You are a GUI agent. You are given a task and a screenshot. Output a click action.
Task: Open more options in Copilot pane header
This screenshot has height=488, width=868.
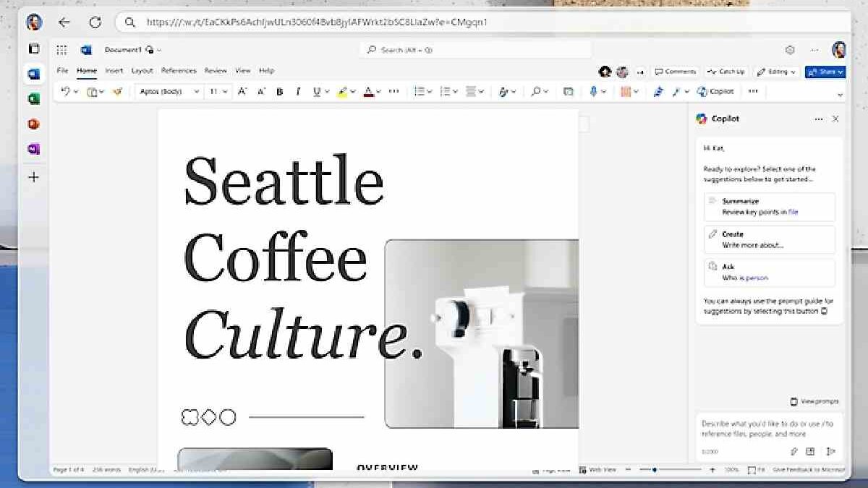[x=819, y=119]
